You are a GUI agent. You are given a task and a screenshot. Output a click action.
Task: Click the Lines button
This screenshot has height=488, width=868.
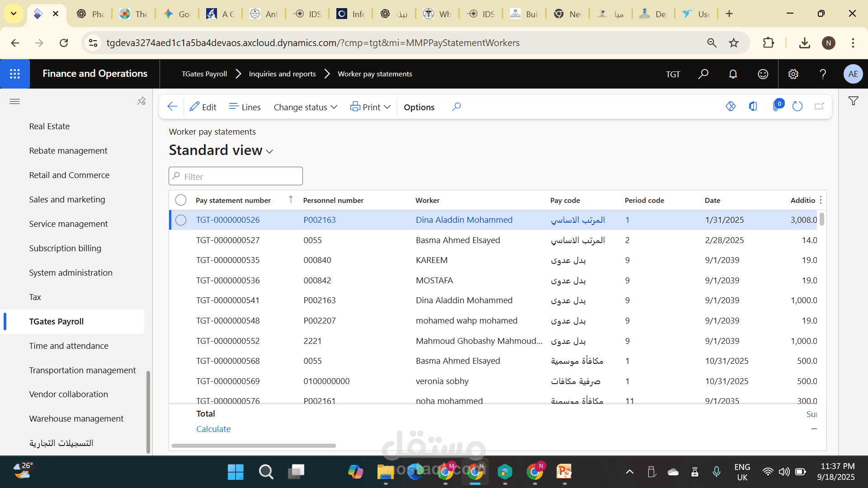point(245,107)
